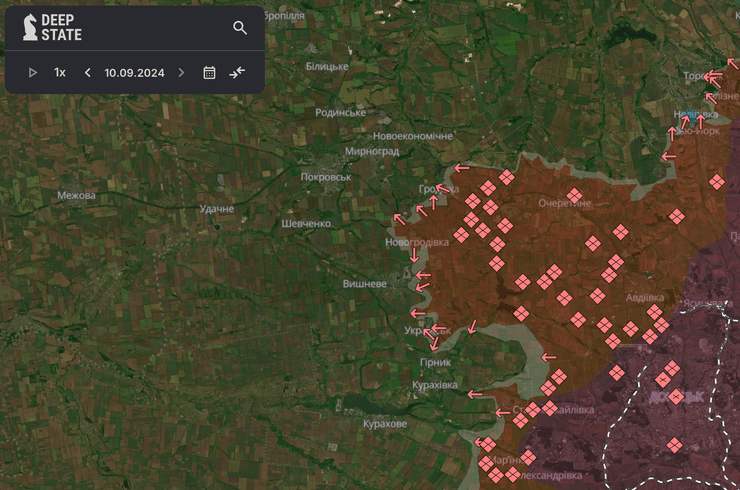Click the DeepState chess knight logo
This screenshot has height=490, width=740.
click(x=30, y=28)
